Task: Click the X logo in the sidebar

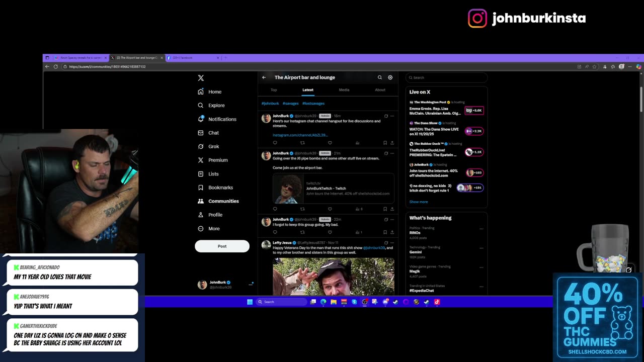Action: (201, 78)
